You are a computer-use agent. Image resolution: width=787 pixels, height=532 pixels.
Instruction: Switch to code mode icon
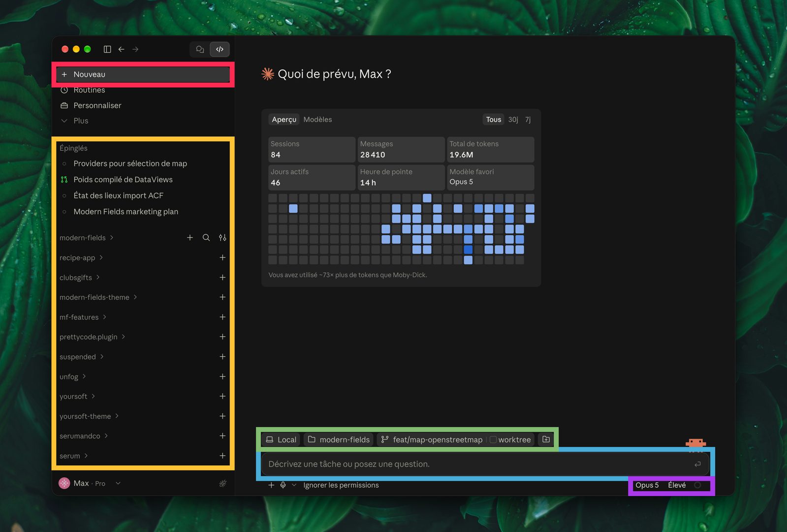click(x=220, y=49)
